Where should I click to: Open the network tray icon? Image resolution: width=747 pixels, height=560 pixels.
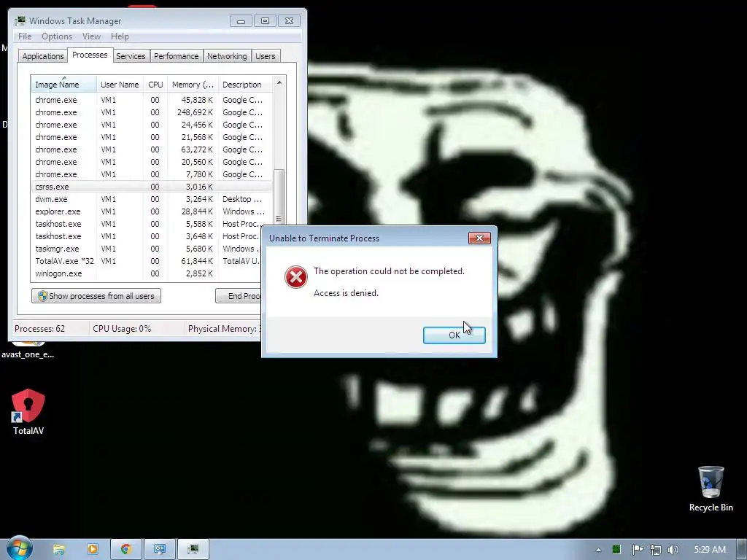pyautogui.click(x=656, y=550)
